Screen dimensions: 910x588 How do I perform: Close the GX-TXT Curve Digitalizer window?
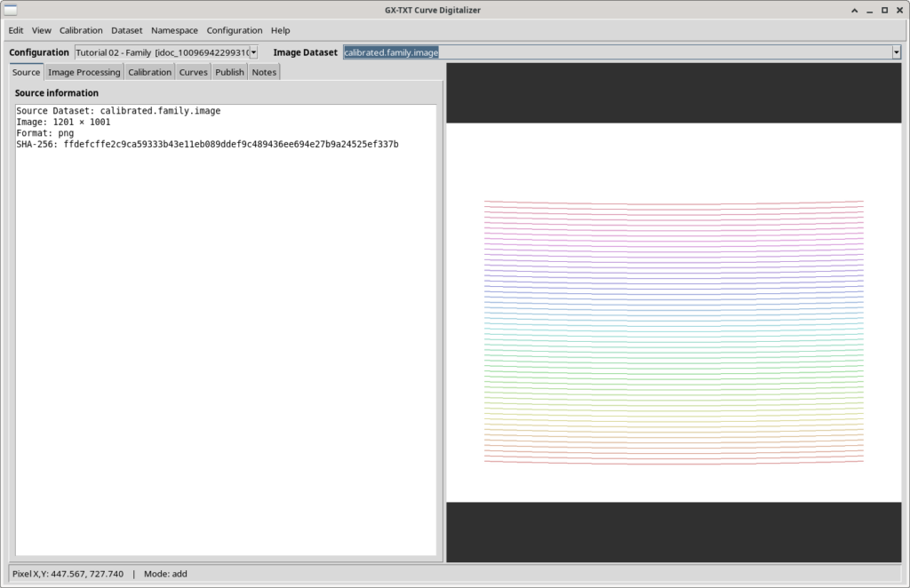tap(899, 10)
